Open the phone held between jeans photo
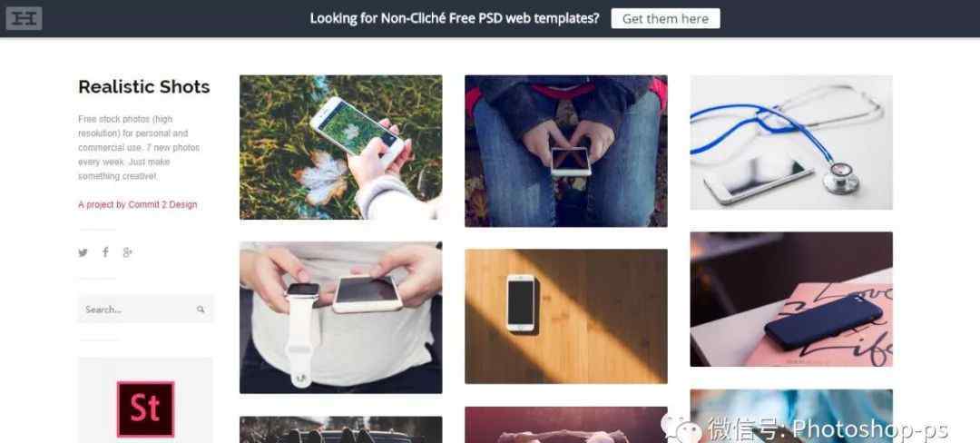Image resolution: width=980 pixels, height=443 pixels. (x=565, y=152)
